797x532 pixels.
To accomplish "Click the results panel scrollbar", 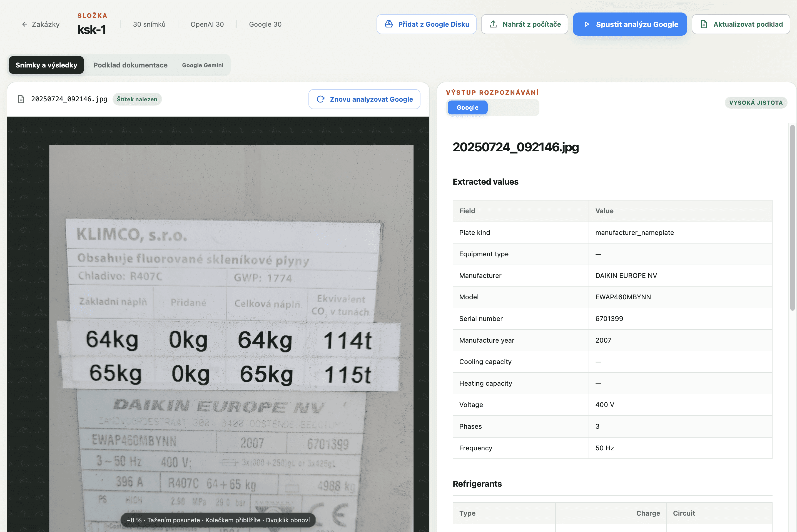I will (792, 218).
